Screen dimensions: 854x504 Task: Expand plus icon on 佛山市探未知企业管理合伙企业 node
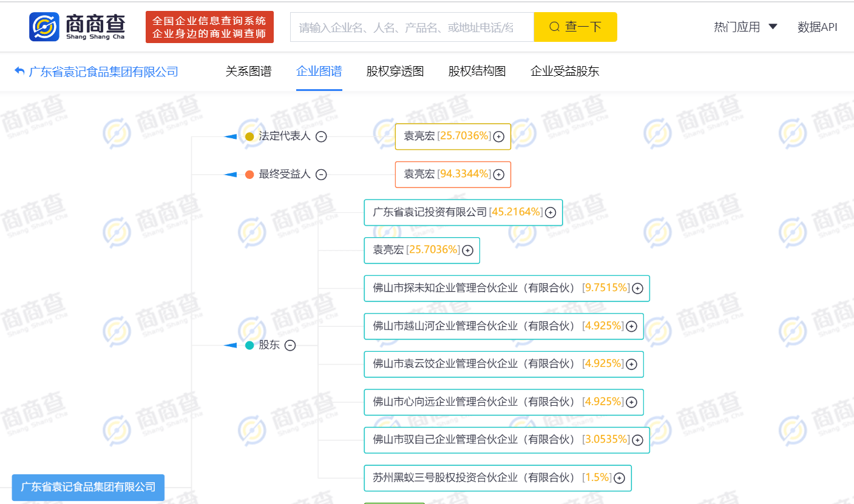(637, 289)
